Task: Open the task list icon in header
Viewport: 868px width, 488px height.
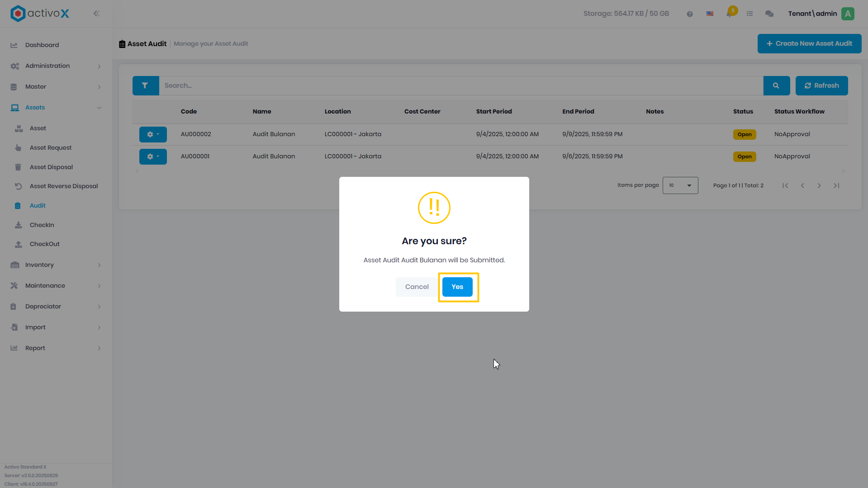Action: [749, 14]
